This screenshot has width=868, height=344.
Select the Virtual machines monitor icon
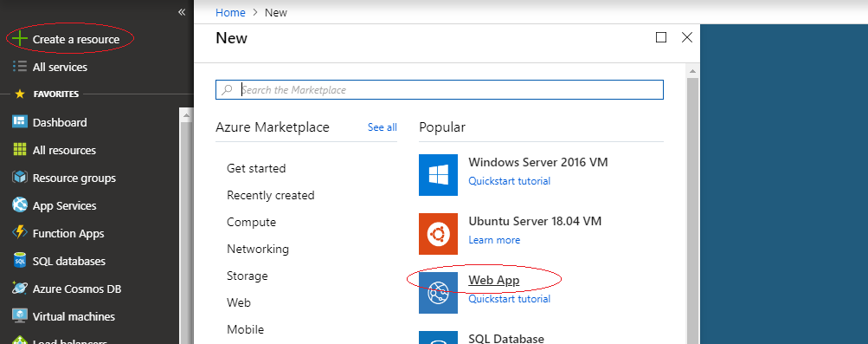coord(19,316)
